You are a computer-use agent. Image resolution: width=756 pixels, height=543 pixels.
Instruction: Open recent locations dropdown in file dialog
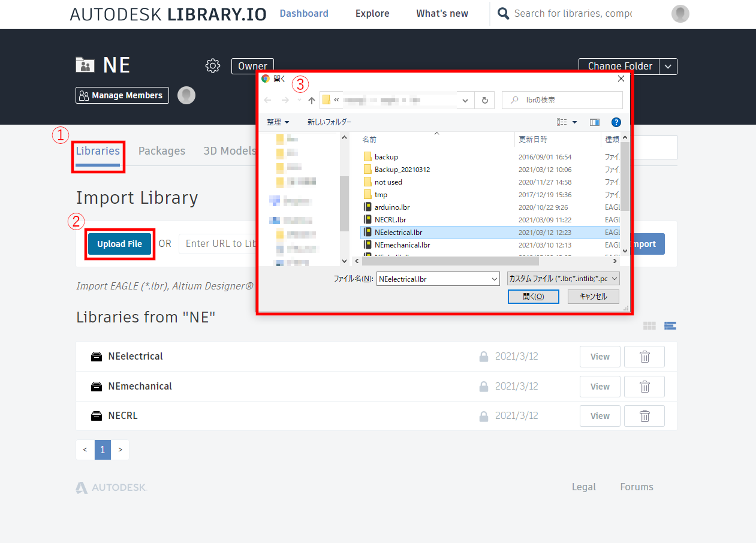299,100
